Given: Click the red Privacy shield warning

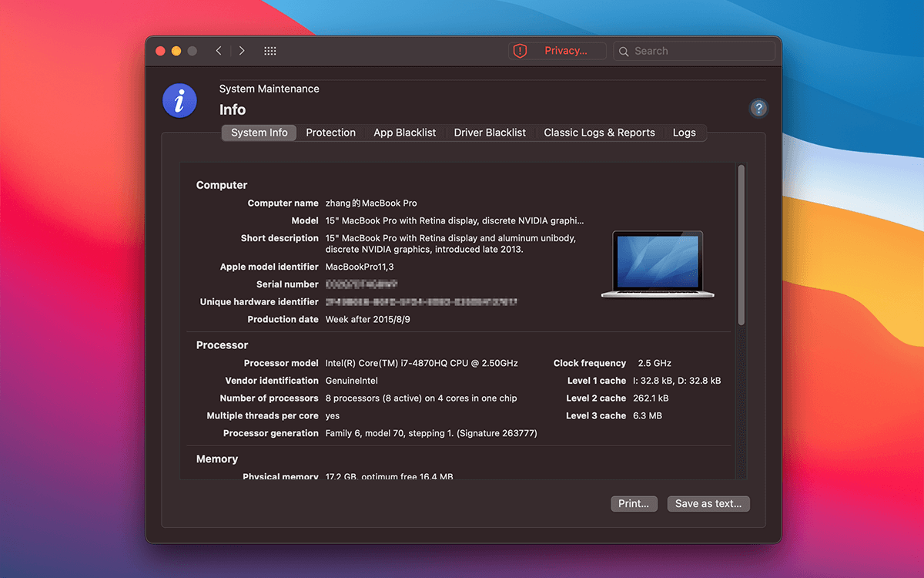Looking at the screenshot, I should click(x=557, y=51).
